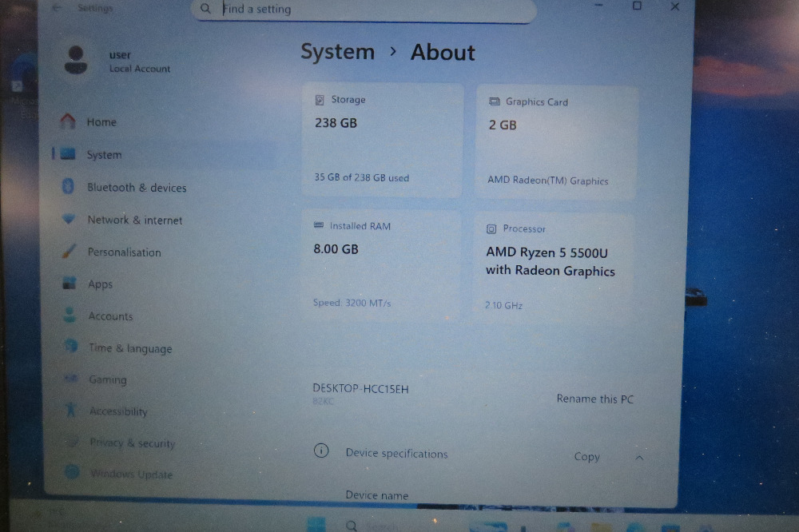Click the taskbar search magnifier icon

(351, 525)
